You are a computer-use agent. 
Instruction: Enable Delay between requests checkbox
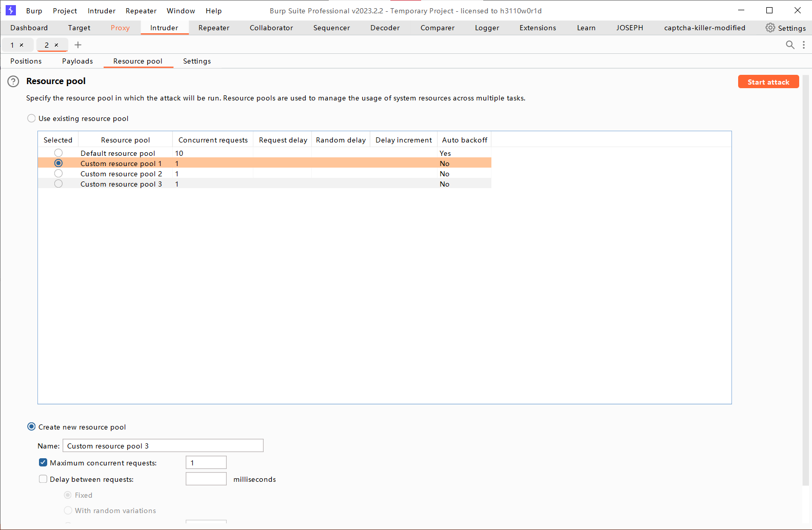coord(43,479)
